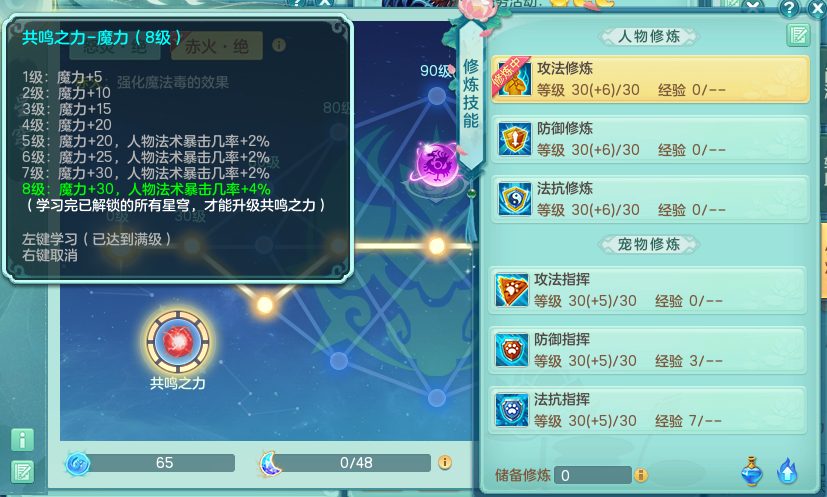
Task: Click the info icon beside the moon counter
Action: click(x=445, y=463)
